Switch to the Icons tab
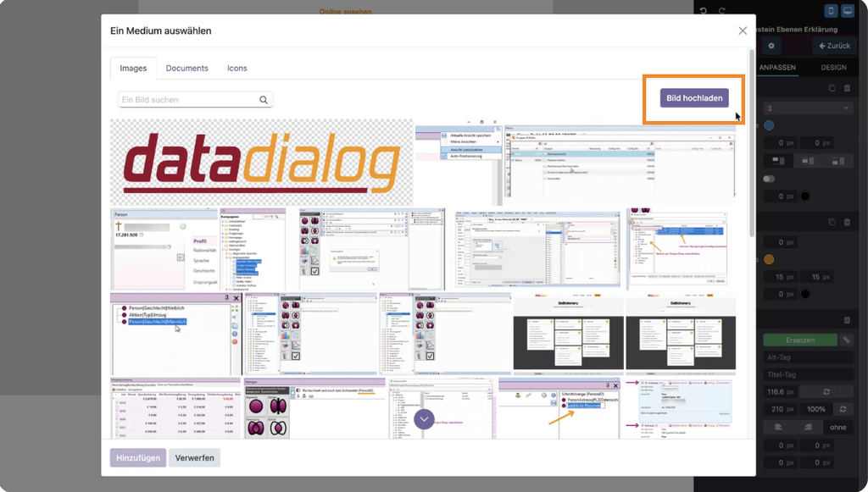This screenshot has width=868, height=492. pyautogui.click(x=237, y=68)
